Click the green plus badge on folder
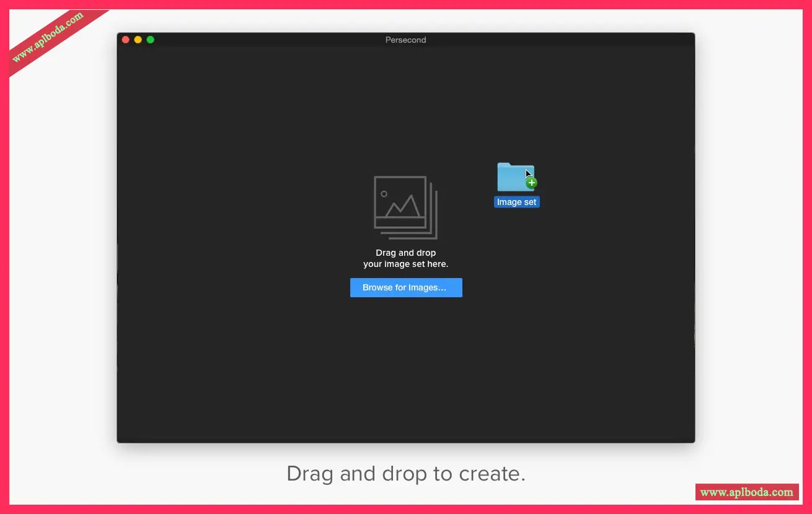The height and width of the screenshot is (514, 812). coord(531,183)
